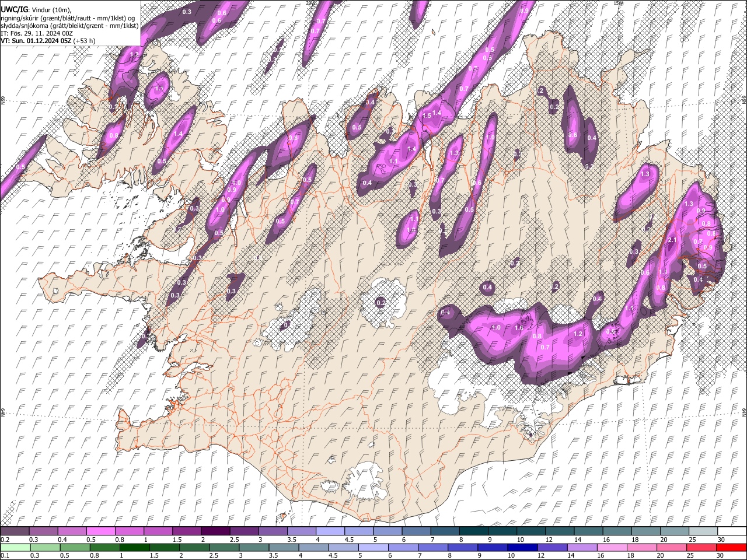Click the "25" label on the snow scale
747x560 pixels.
[692, 539]
